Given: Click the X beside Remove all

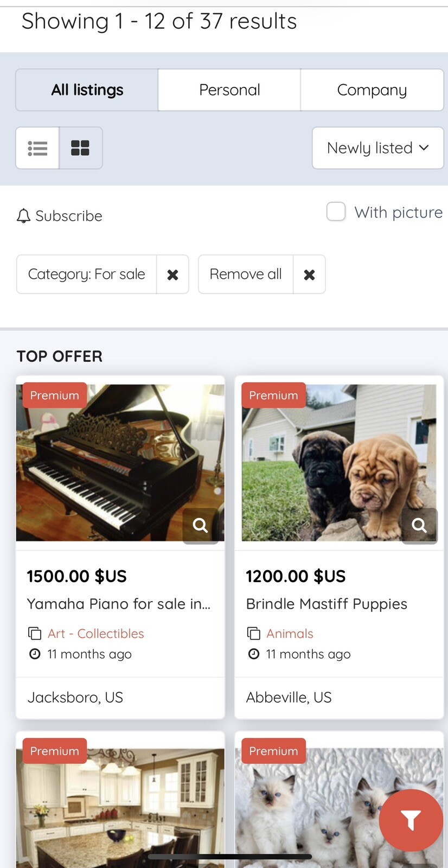Looking at the screenshot, I should coord(309,275).
